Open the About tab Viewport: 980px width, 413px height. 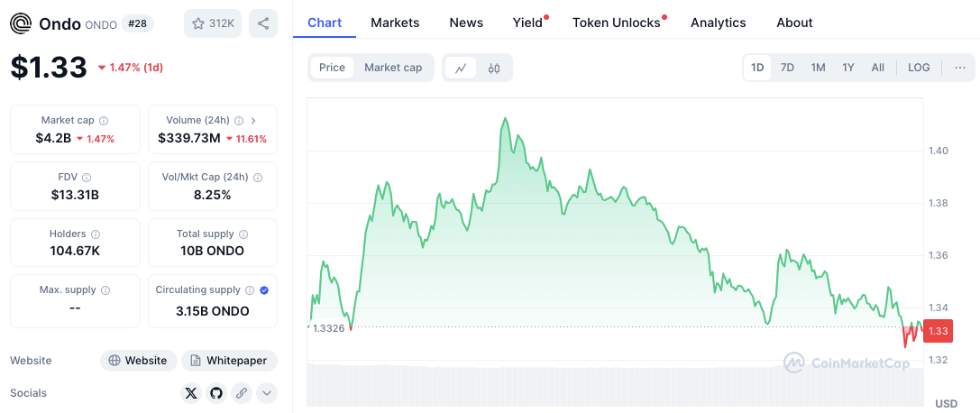pyautogui.click(x=794, y=23)
